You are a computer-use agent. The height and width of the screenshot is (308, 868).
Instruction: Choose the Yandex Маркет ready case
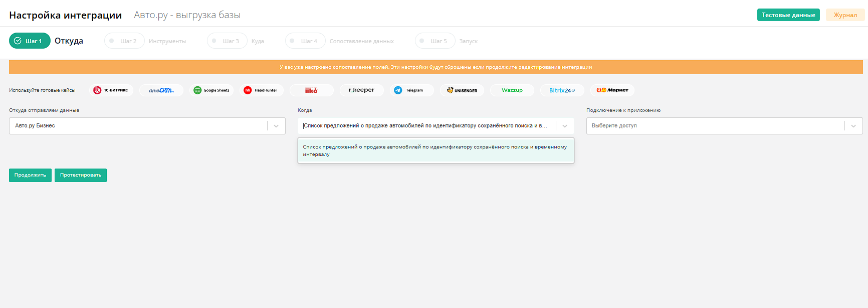(612, 90)
